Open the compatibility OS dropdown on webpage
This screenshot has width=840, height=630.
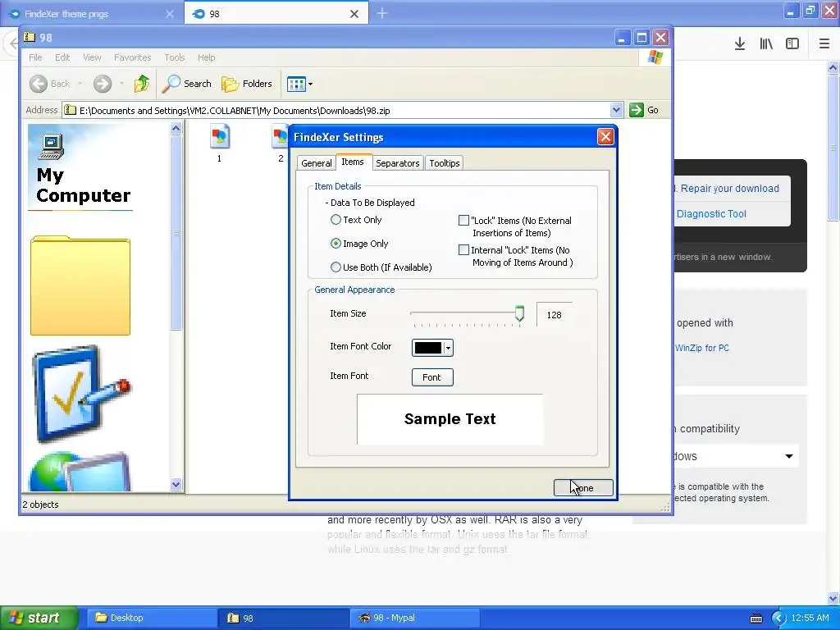(x=736, y=456)
